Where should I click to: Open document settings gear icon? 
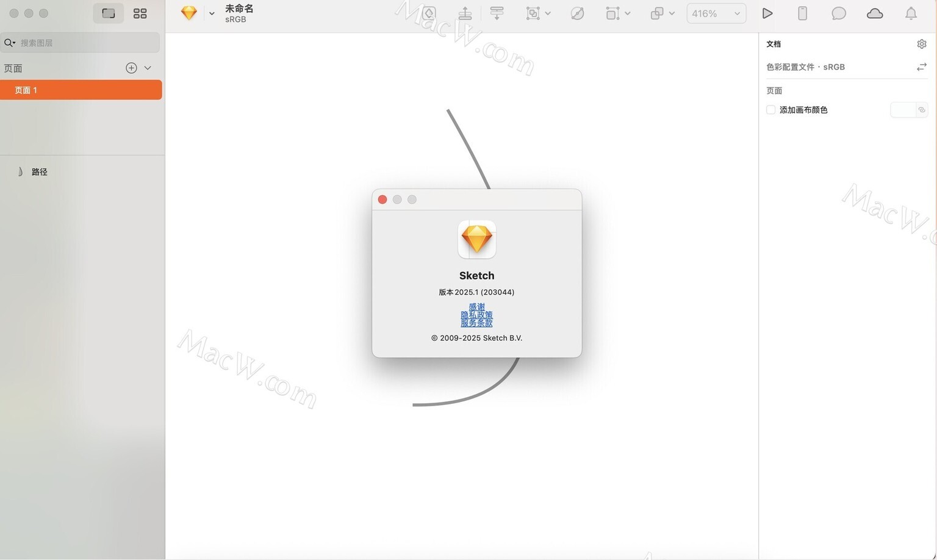(921, 44)
